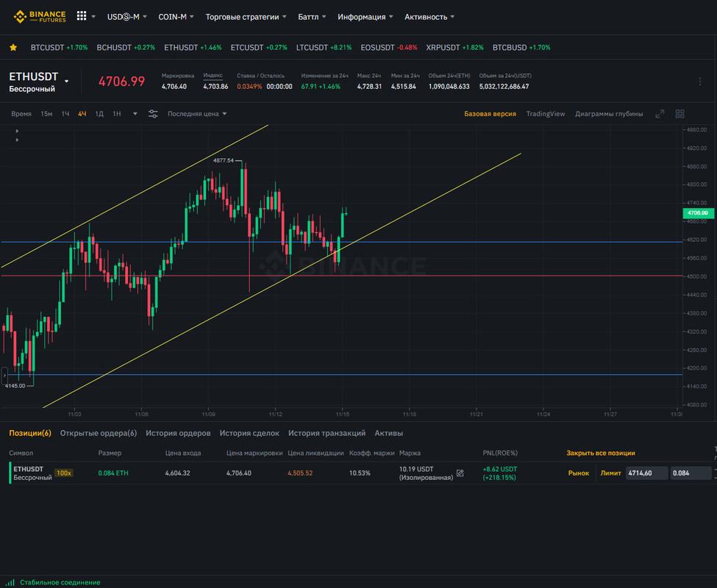Open the Активы tab
Screen dimensions: 717x588
[389, 433]
